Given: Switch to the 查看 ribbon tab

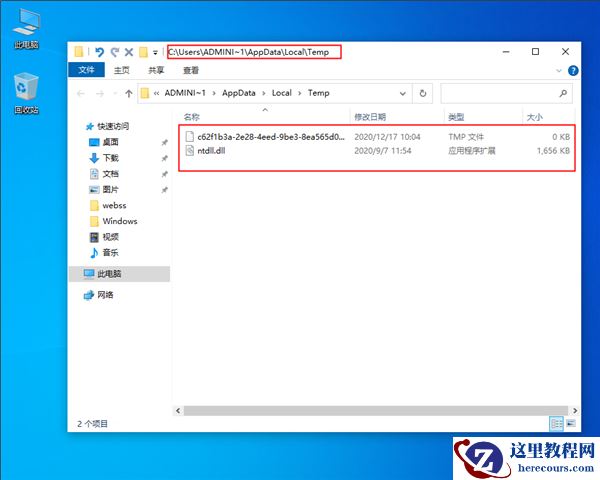Looking at the screenshot, I should pyautogui.click(x=191, y=70).
